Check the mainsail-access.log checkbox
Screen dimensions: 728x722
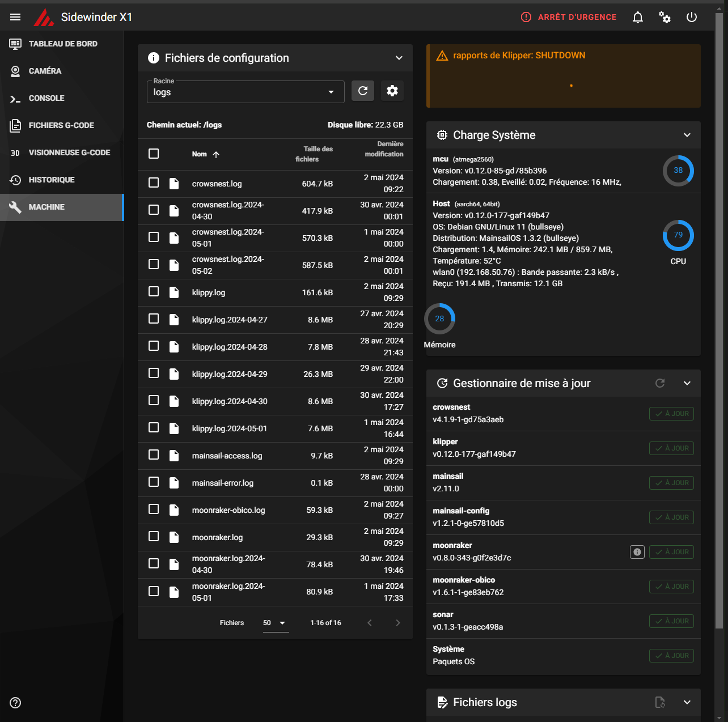pyautogui.click(x=154, y=455)
